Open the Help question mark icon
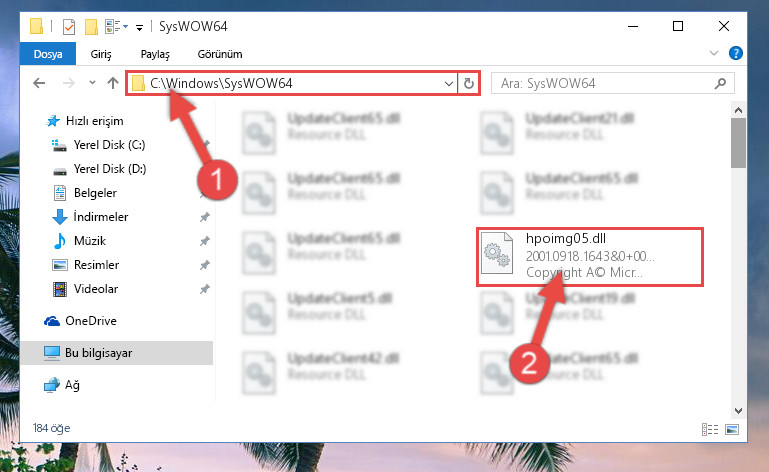This screenshot has width=769, height=472. point(735,53)
